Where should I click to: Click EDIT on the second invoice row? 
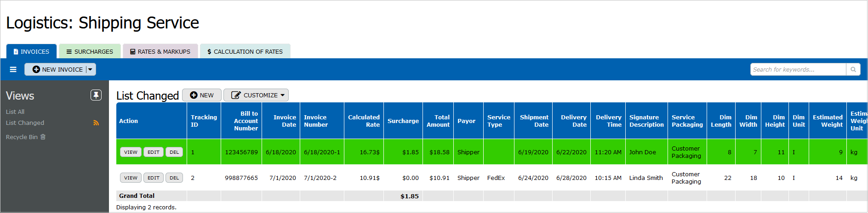point(154,178)
